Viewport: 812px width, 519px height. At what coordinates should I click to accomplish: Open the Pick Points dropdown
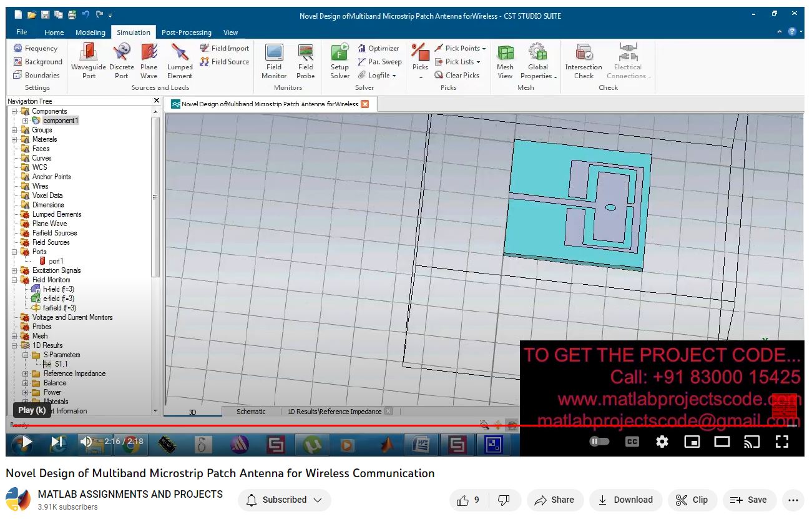click(x=484, y=49)
